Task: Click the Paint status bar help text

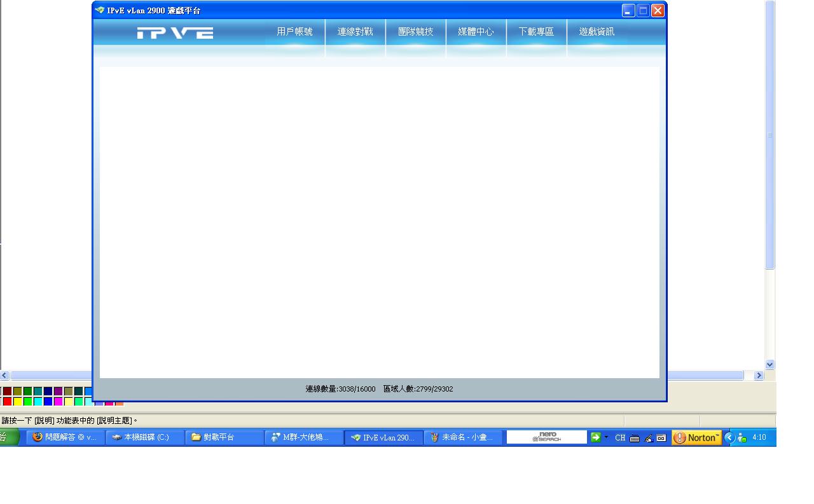Action: click(x=69, y=421)
